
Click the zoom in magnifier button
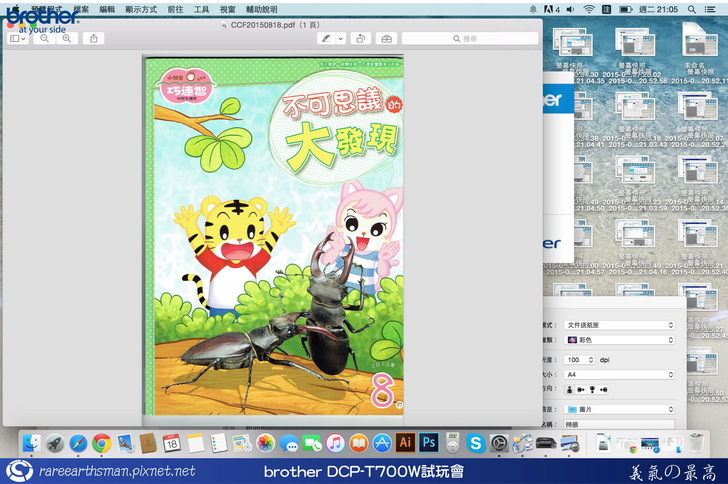coord(66,38)
